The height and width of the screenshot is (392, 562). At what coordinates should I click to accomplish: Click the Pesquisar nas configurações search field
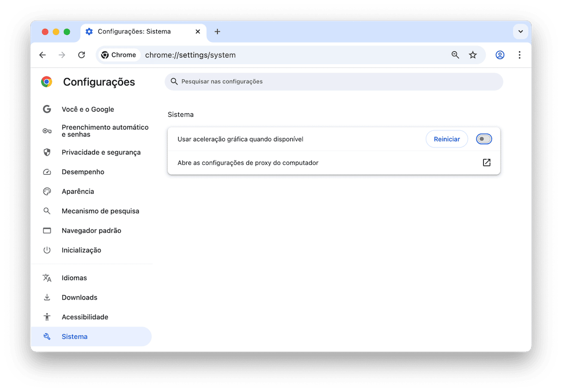[x=334, y=81]
